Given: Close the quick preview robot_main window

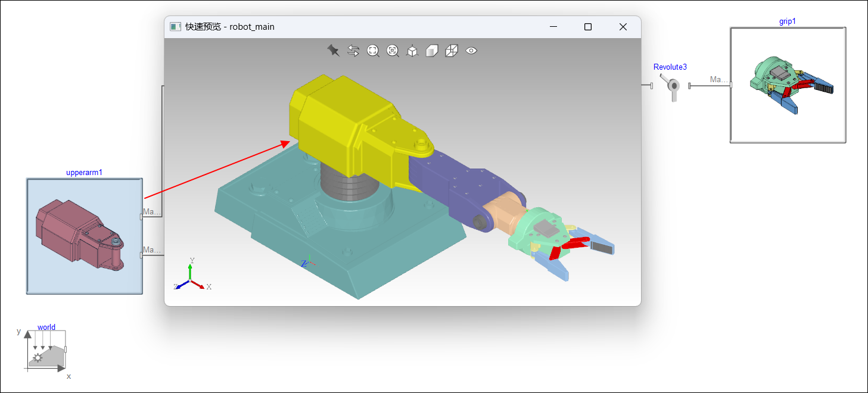Looking at the screenshot, I should click(623, 27).
